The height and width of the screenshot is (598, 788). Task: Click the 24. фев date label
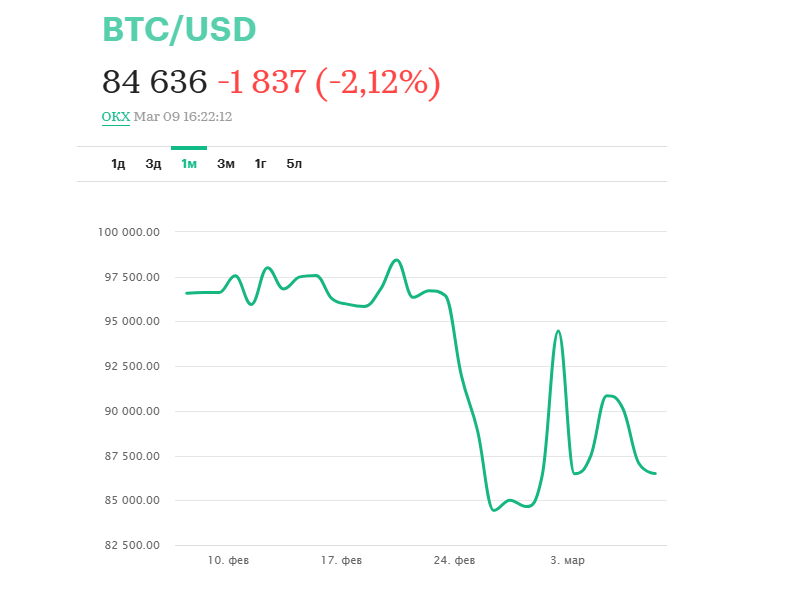(x=455, y=561)
